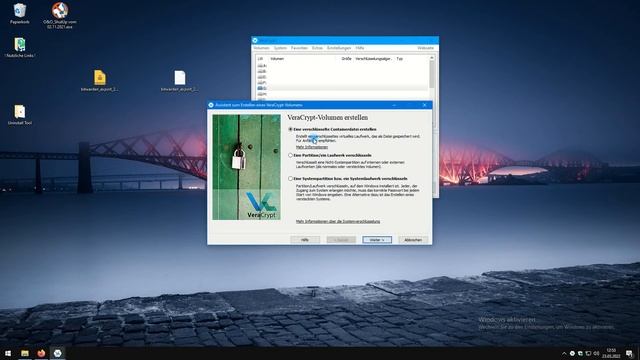Open the system encryption more-information link
Screen dimensions: 640x360
tap(338, 221)
